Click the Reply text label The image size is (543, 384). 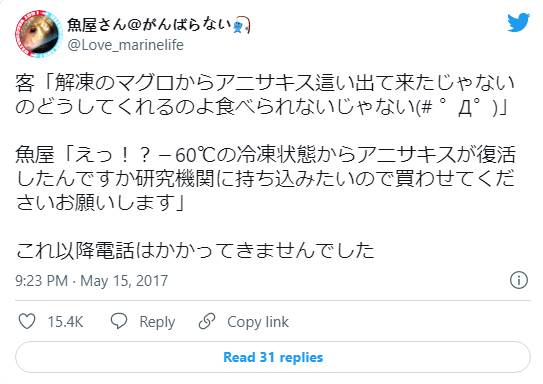point(157,322)
